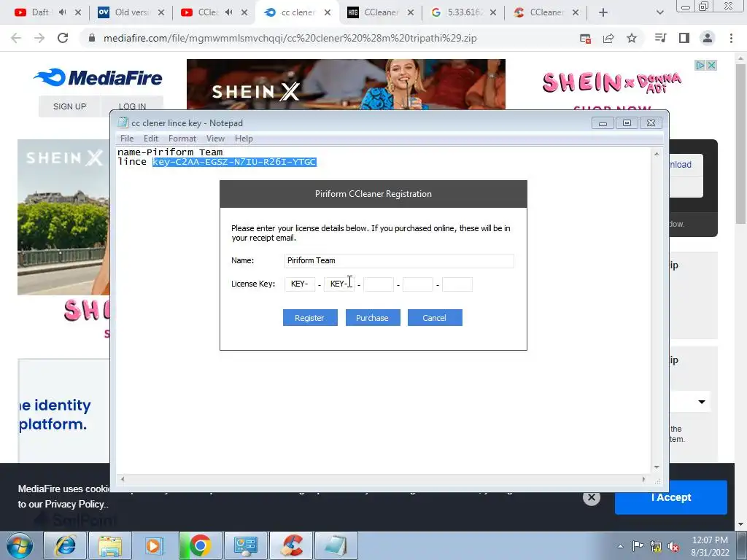
Task: Open Notepad Help menu
Action: [244, 139]
